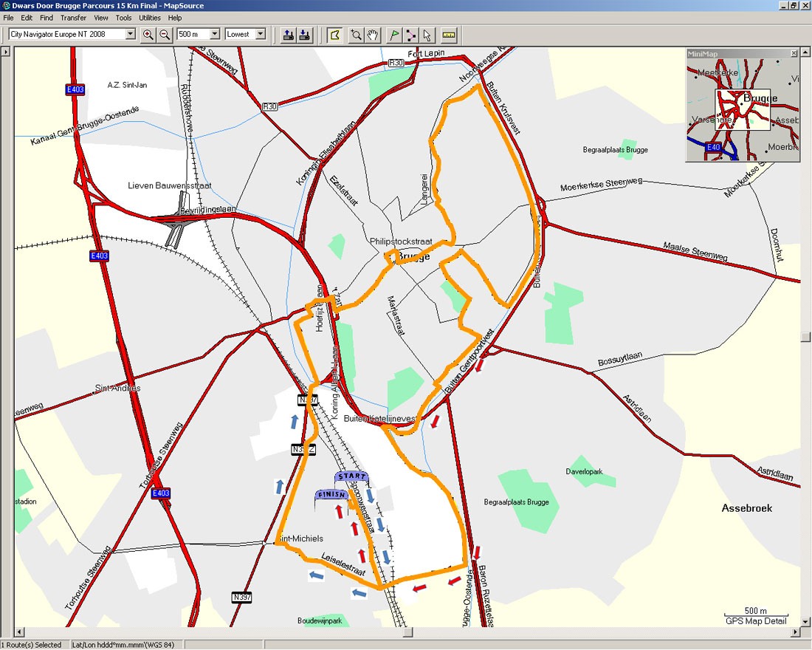This screenshot has height=650, width=812.
Task: Open the Transfer menu
Action: click(72, 18)
